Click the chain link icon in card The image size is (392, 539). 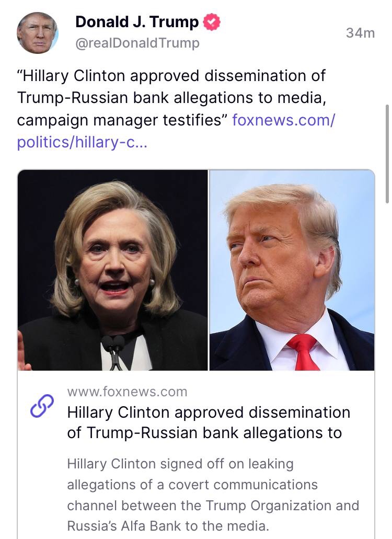coord(42,406)
